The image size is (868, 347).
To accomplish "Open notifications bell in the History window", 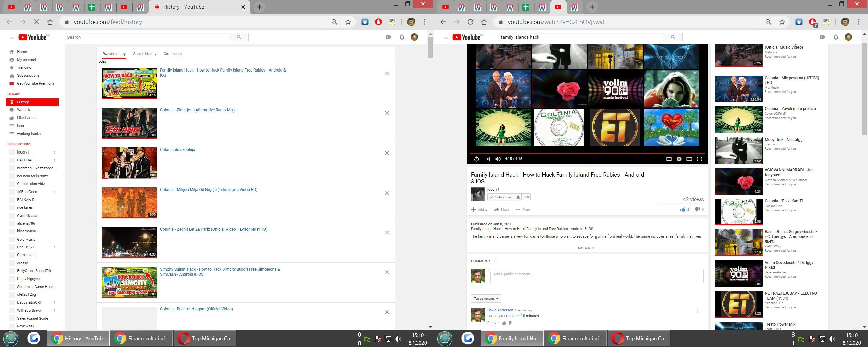I will tap(402, 37).
